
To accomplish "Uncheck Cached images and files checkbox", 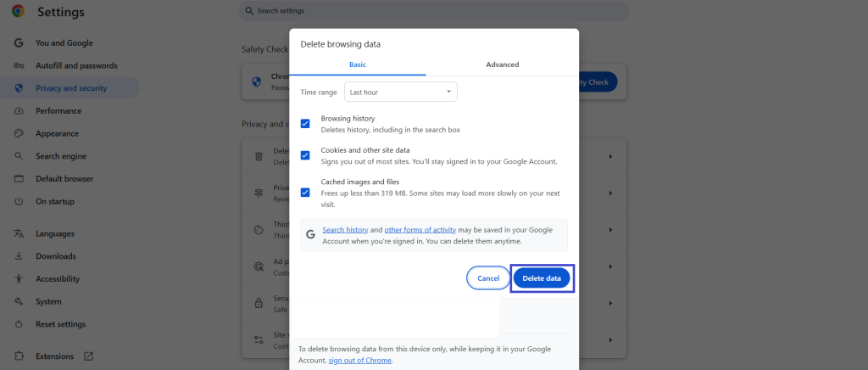I will coord(305,192).
